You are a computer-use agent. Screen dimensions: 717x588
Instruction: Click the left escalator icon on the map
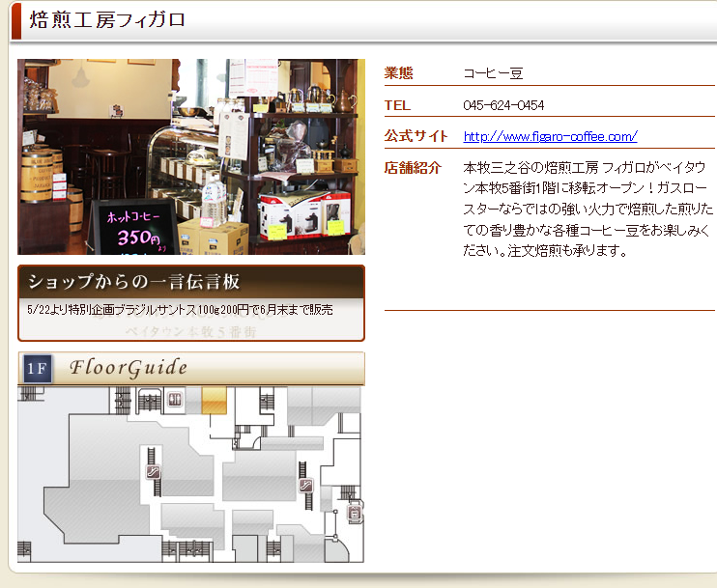coord(153,472)
